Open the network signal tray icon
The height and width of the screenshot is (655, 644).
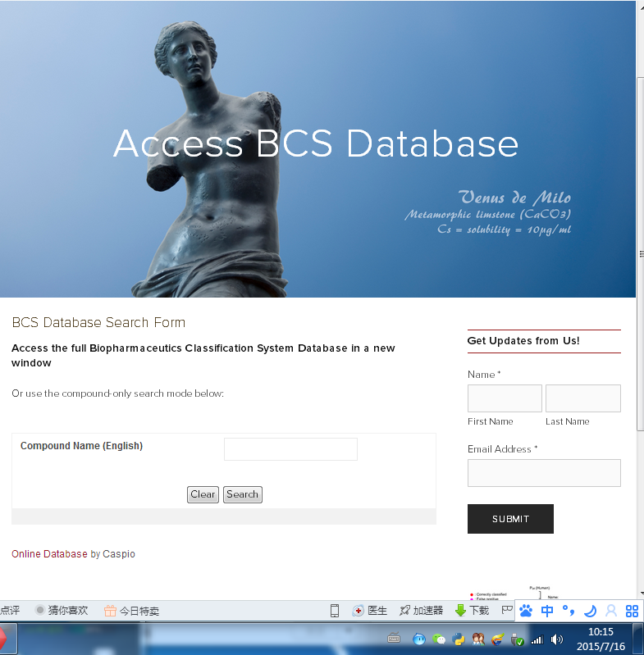[x=537, y=639]
